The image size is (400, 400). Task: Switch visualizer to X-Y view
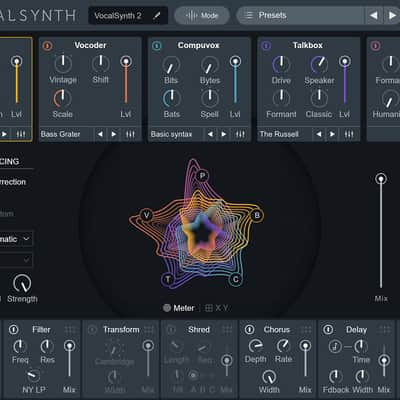[217, 308]
